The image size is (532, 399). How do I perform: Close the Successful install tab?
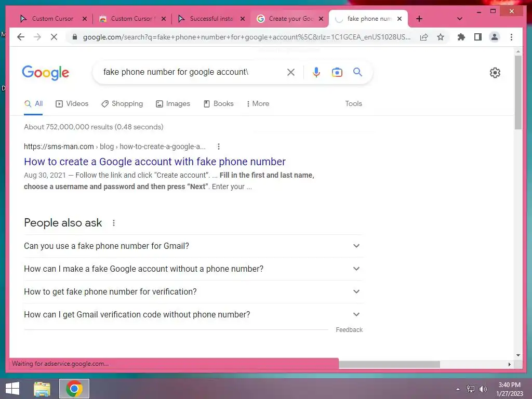click(243, 19)
